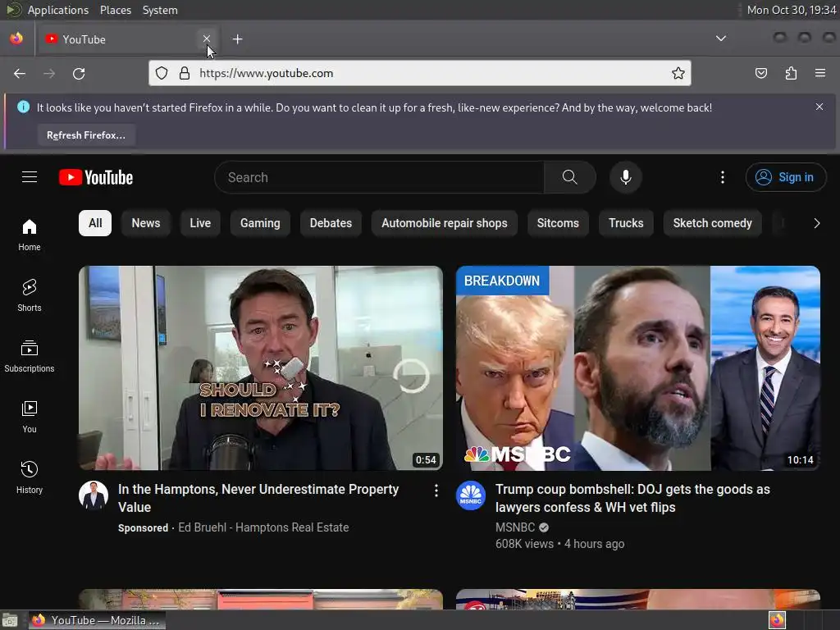Viewport: 840px width, 630px height.
Task: Select the Sitcoms filter chip
Action: pos(558,223)
